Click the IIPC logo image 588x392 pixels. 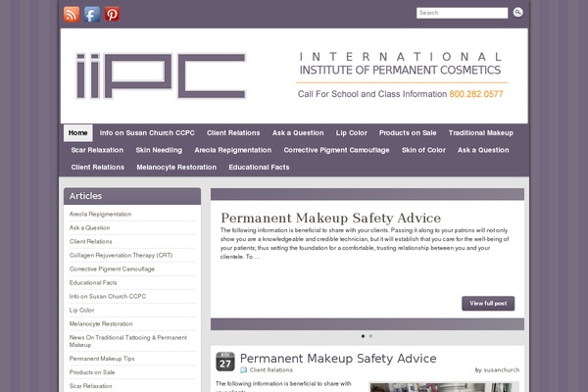pyautogui.click(x=161, y=75)
